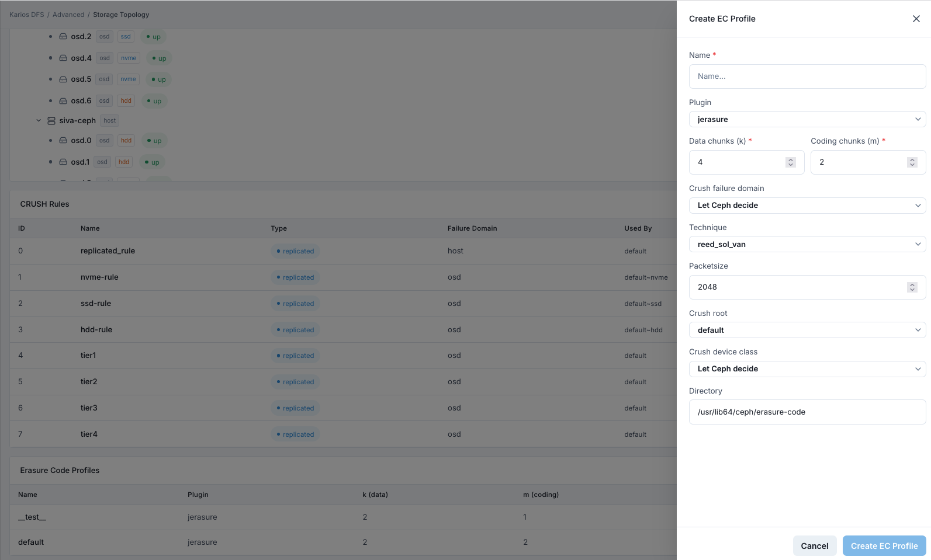Click the osd.0 disk icon
Image resolution: width=931 pixels, height=560 pixels.
coord(63,141)
